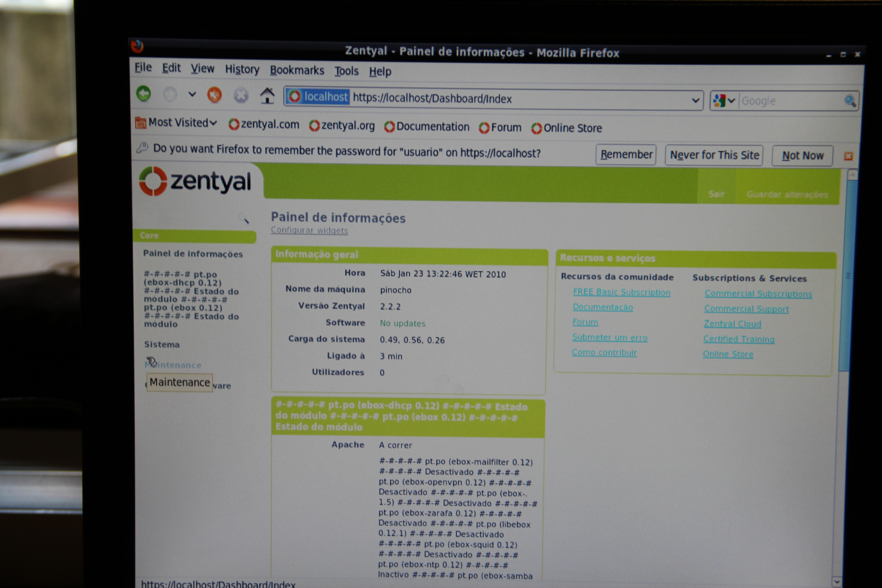
Task: Open the Forum link under Recursos da comunidade
Action: pyautogui.click(x=585, y=322)
